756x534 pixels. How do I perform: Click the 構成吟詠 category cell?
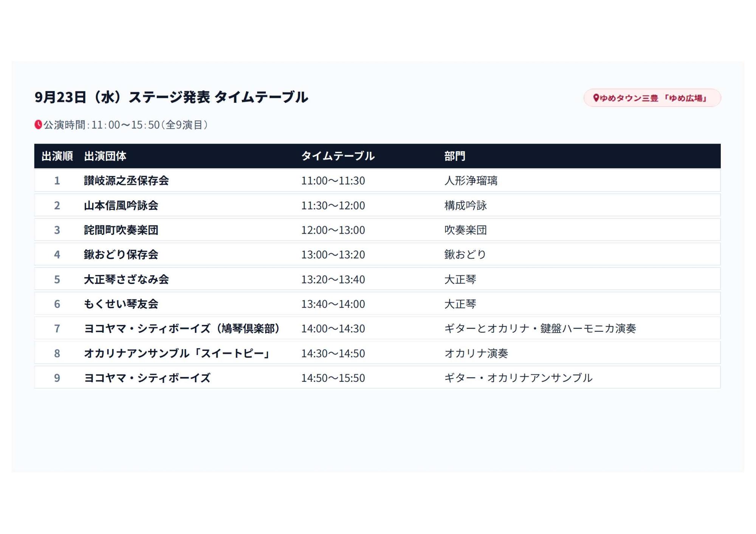pos(465,205)
